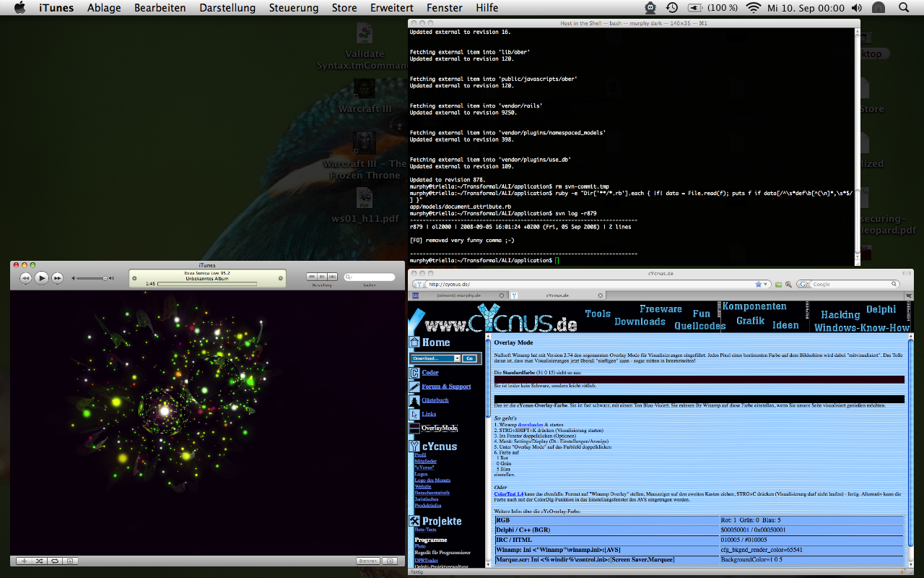
Task: Open Besucherstatistik sidebar link
Action: pyautogui.click(x=432, y=493)
